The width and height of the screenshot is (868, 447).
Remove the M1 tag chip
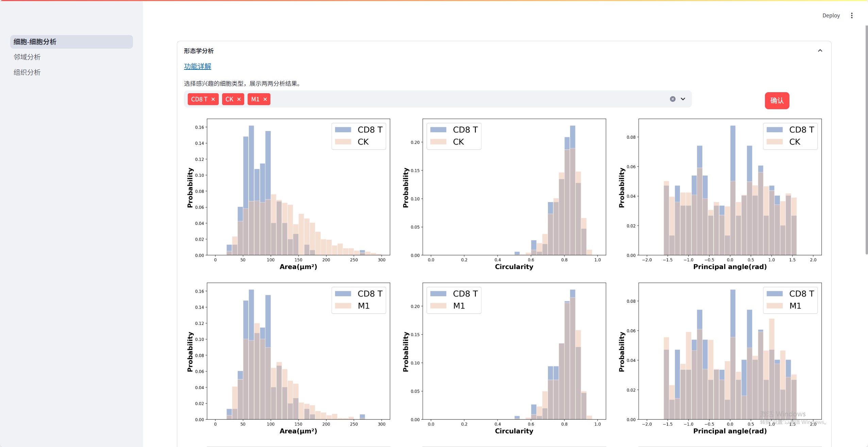265,99
